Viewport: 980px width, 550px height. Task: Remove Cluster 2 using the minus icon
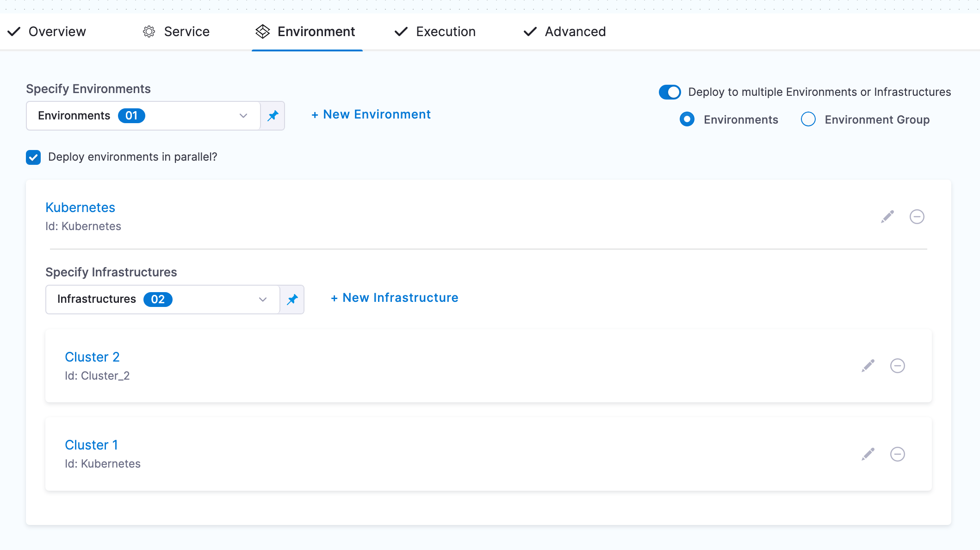(x=897, y=366)
